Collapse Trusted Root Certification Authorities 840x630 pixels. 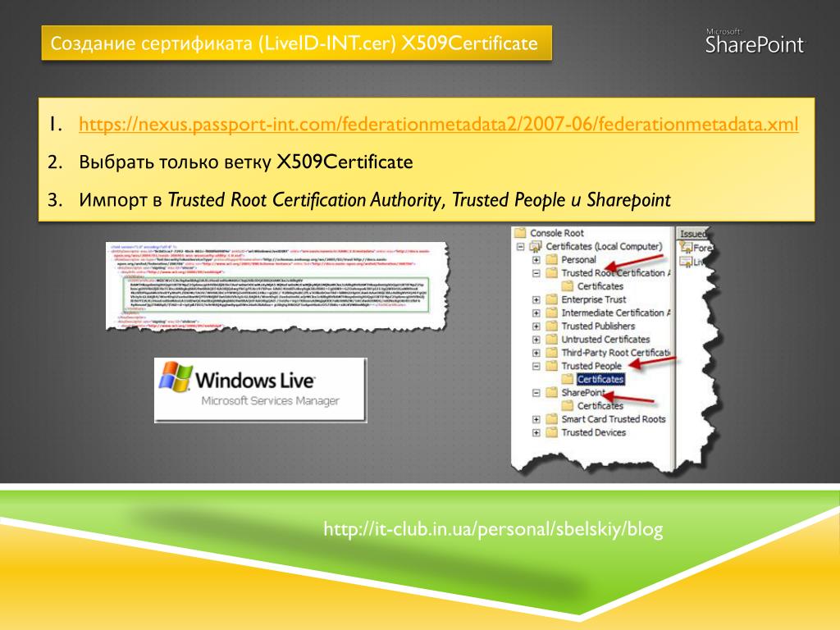point(536,273)
